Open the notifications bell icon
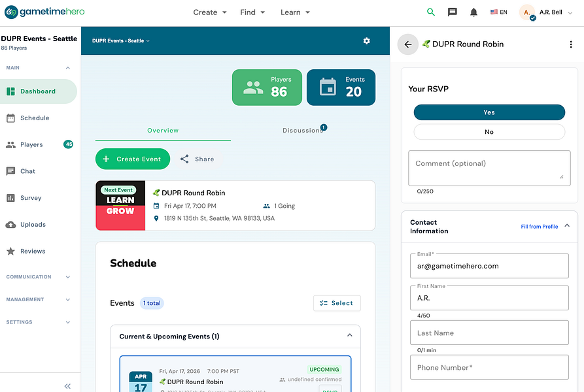The image size is (584, 392). pos(473,12)
